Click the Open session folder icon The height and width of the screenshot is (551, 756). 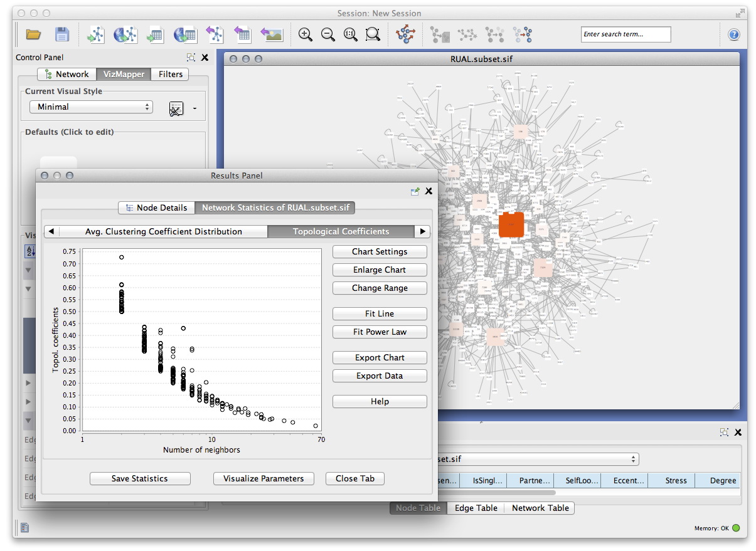coord(33,34)
